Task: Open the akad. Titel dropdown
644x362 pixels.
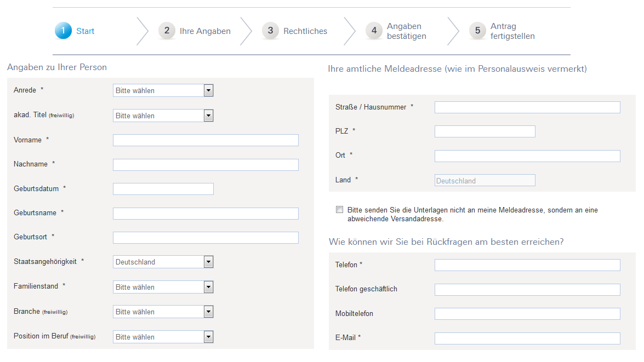Action: click(x=163, y=116)
